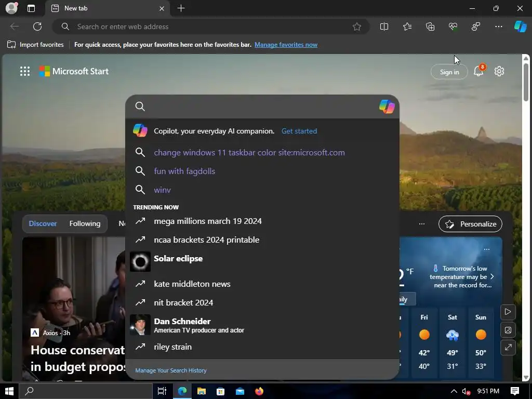
Task: Launch Firefox from taskbar
Action: tap(259, 391)
